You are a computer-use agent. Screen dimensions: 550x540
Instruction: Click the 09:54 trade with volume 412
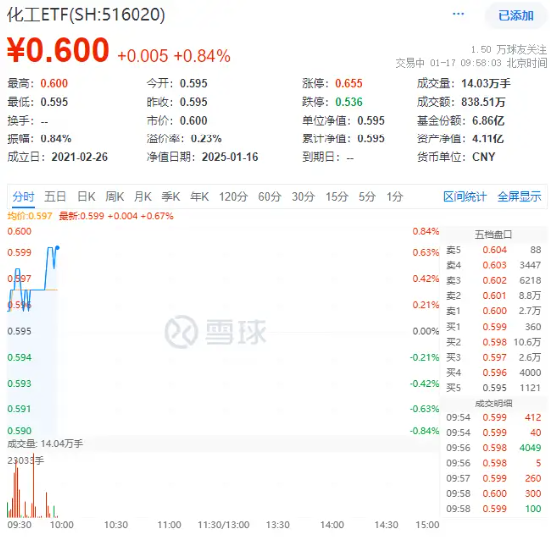tap(494, 418)
